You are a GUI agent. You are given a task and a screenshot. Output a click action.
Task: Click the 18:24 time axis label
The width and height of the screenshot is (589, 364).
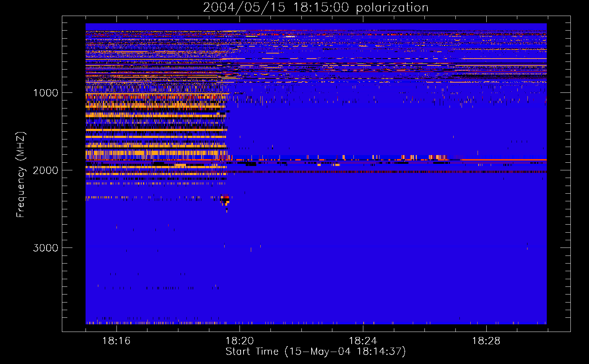(363, 341)
